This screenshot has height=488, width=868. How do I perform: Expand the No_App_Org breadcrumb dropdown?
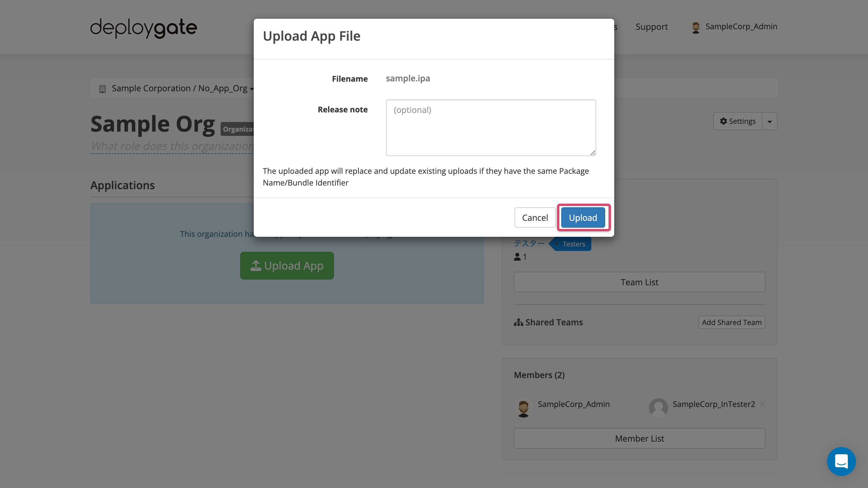(252, 88)
